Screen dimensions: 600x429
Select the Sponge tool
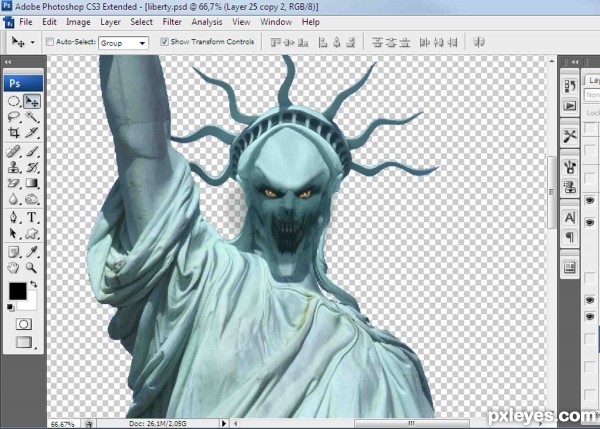click(x=31, y=199)
